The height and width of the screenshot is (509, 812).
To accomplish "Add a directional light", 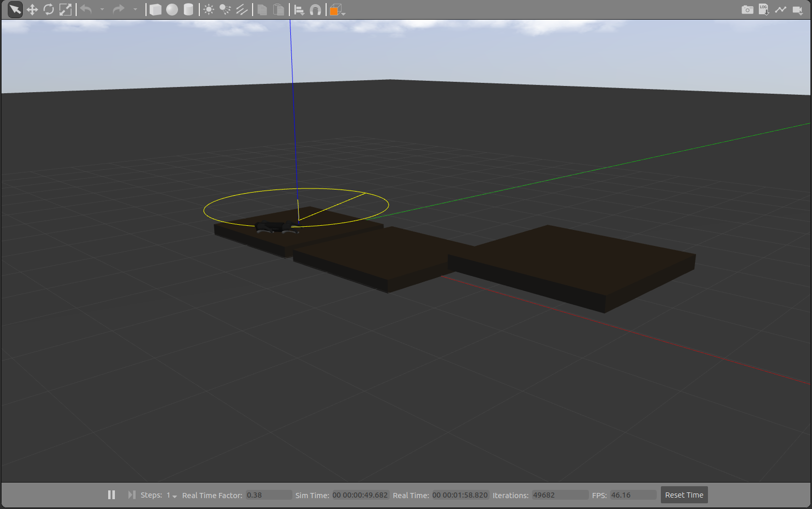I will tap(242, 10).
